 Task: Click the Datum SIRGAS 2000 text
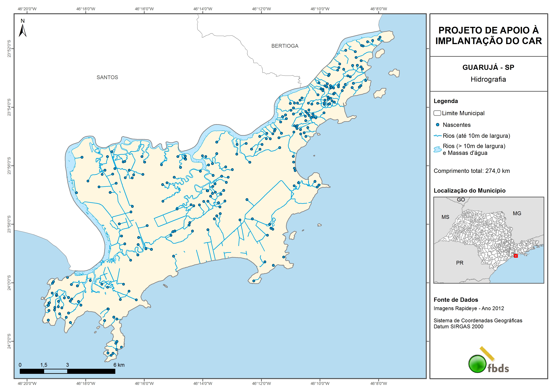coord(458,327)
